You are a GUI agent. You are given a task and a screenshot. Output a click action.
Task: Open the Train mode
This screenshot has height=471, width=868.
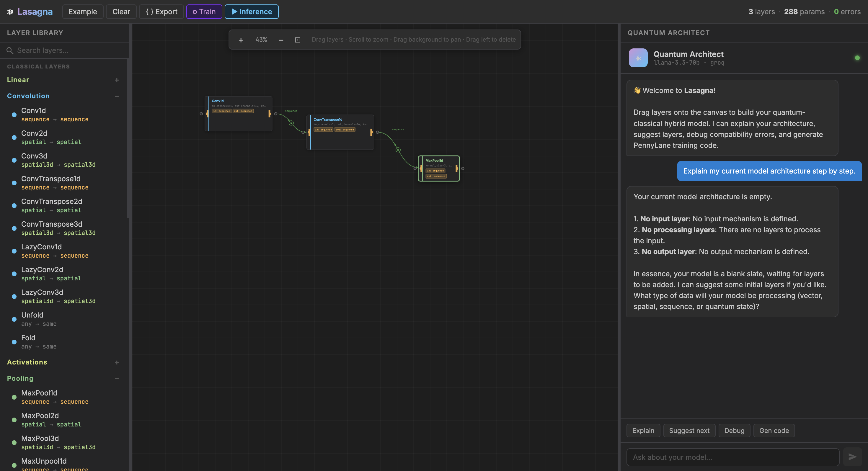[x=204, y=12]
